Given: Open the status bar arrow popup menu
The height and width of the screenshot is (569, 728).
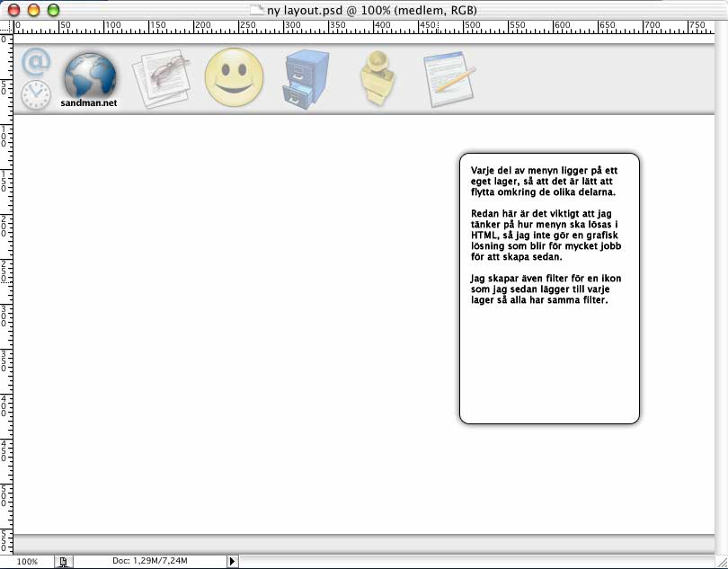Looking at the screenshot, I should pos(232,561).
